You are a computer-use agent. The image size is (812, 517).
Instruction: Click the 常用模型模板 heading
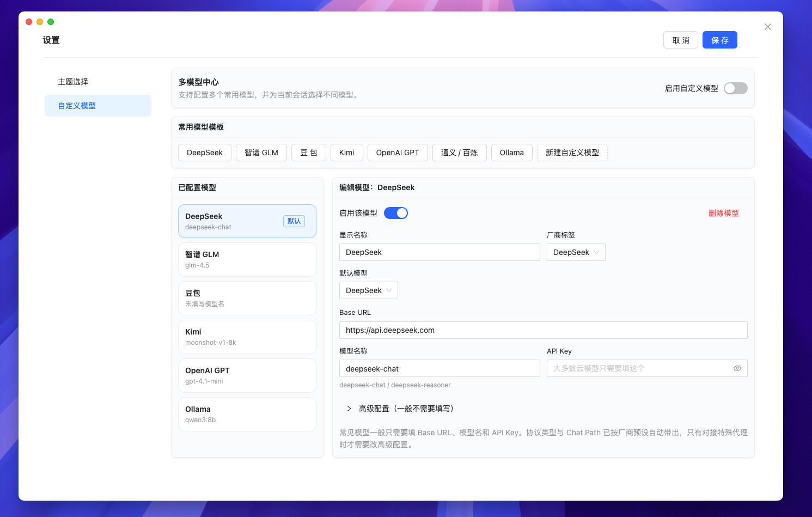(201, 127)
